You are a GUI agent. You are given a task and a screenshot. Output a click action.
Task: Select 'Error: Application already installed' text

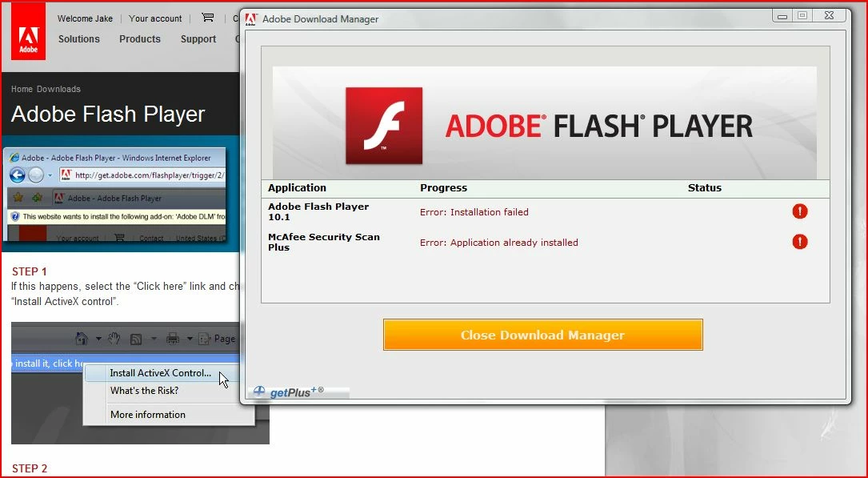coord(498,242)
